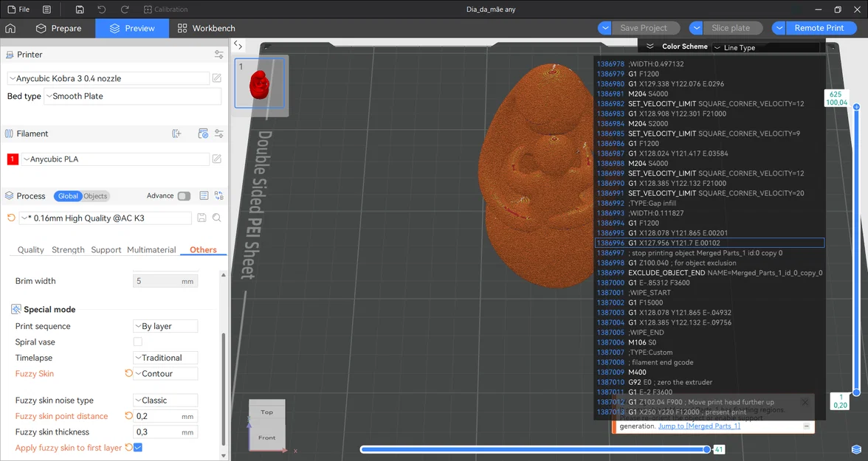Open the Quality settings tab

tap(30, 250)
